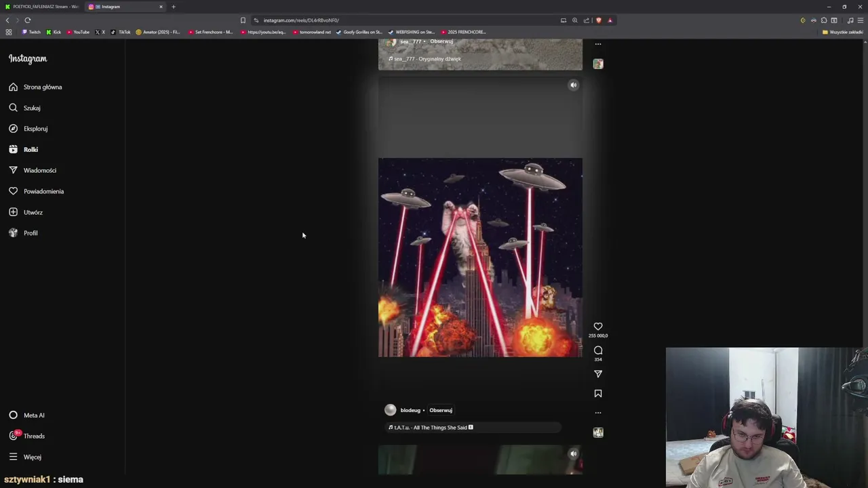Open Powiadomienia notifications
The width and height of the screenshot is (868, 488).
coord(36,191)
